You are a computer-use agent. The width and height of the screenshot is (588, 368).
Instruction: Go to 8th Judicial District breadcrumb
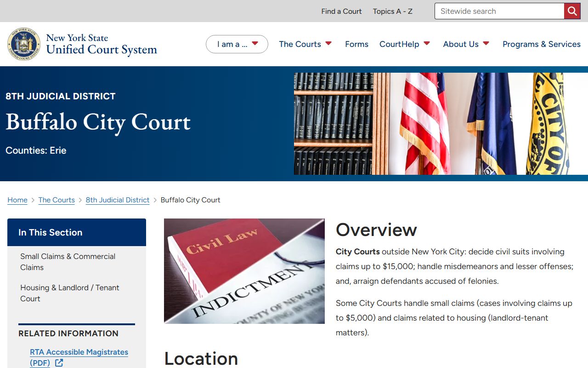[118, 200]
